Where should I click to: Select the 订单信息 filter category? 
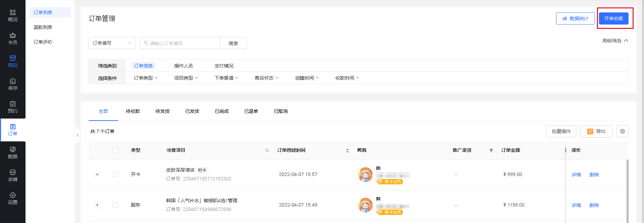143,66
